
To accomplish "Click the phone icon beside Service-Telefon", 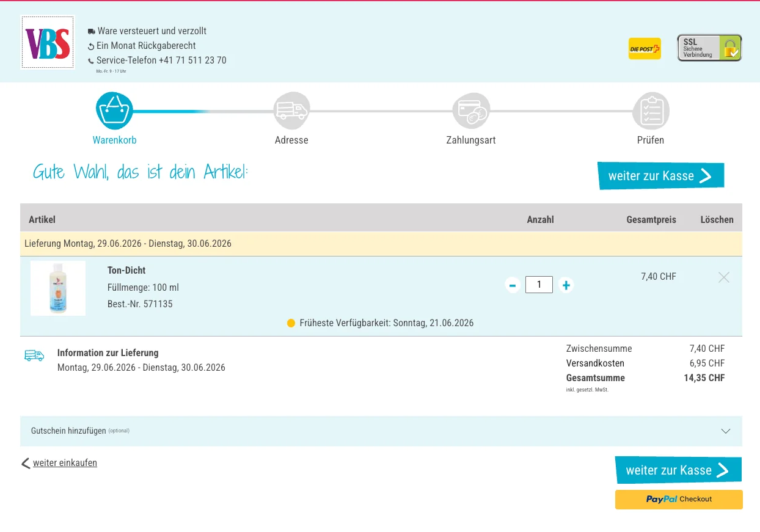I will (x=91, y=61).
